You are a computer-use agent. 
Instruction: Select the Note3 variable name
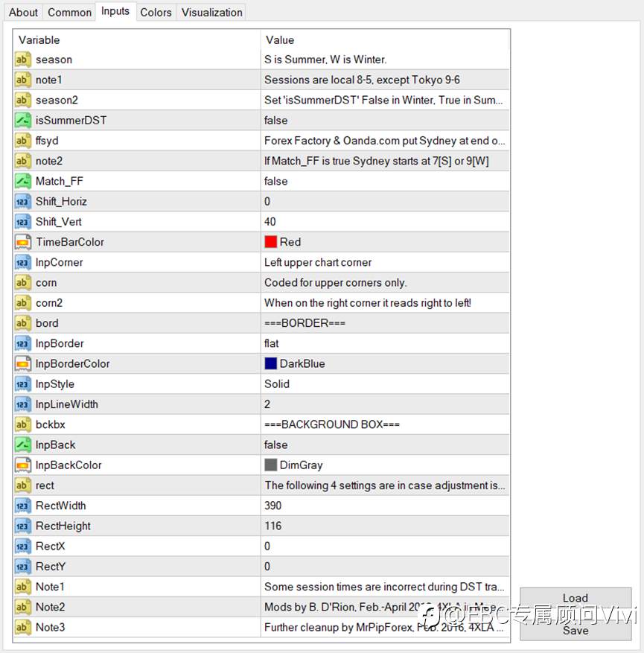51,627
